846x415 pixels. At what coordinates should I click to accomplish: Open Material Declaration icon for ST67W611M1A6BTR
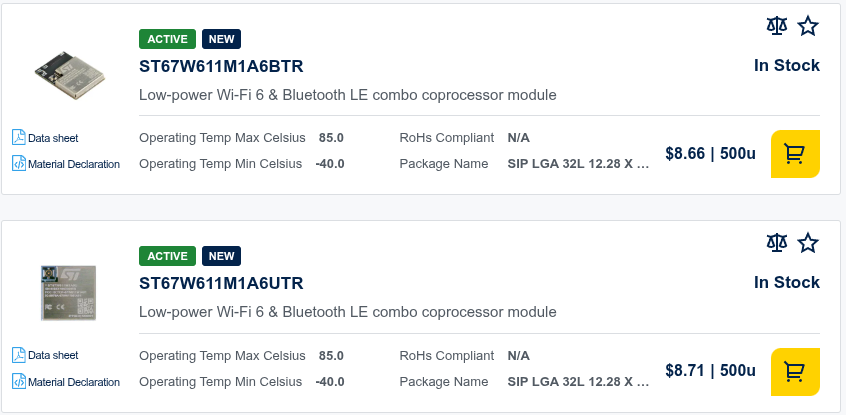pos(18,163)
